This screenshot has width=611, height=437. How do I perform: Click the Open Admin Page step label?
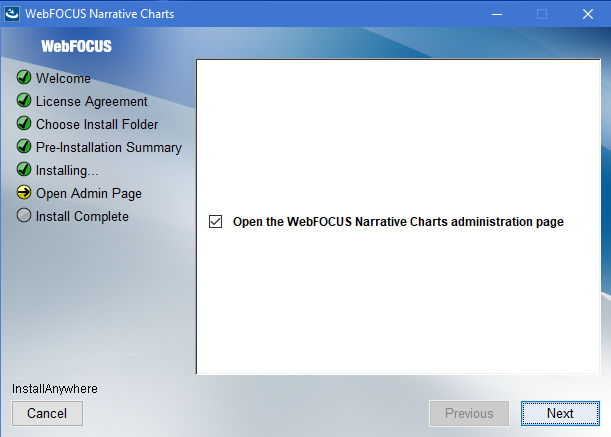(x=89, y=194)
